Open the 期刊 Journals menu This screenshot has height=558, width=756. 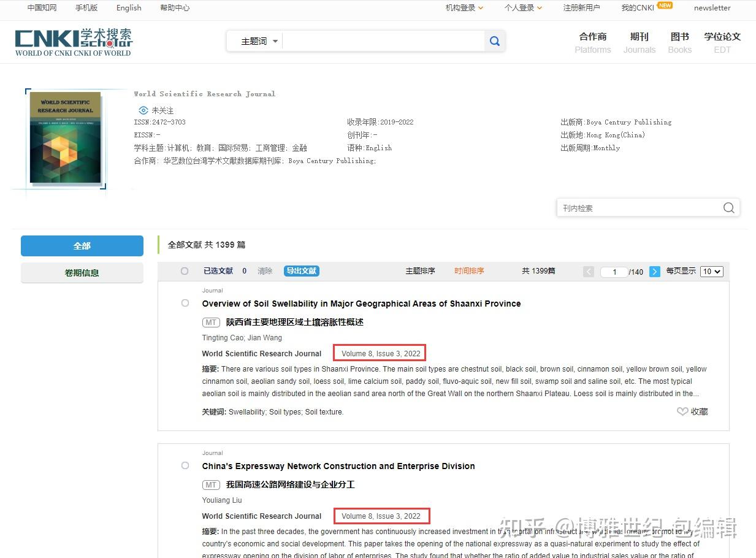pyautogui.click(x=640, y=42)
